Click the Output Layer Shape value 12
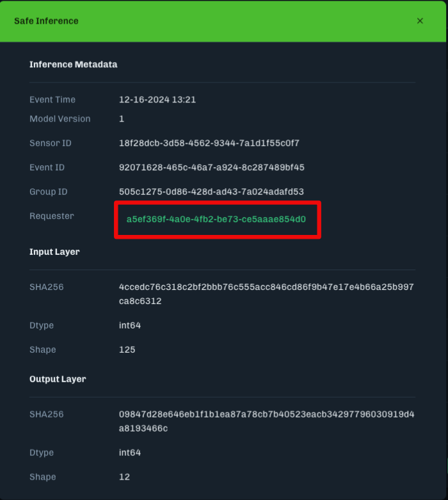Screen dimensions: 448x500 124,478
